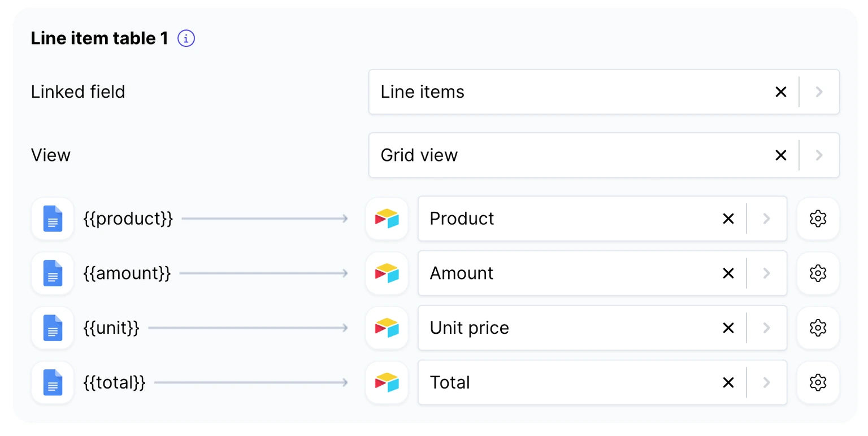Select the {{unit}} template tag
Image resolution: width=868 pixels, height=436 pixels.
pyautogui.click(x=112, y=328)
